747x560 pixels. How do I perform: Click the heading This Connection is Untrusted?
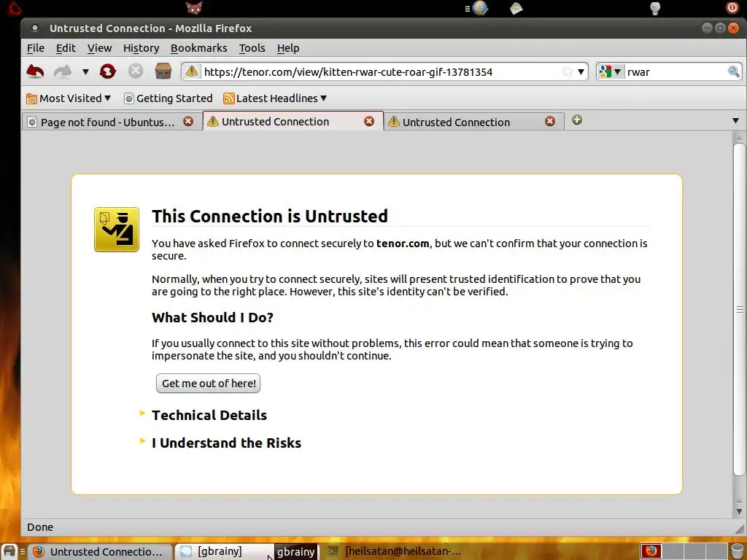point(270,216)
